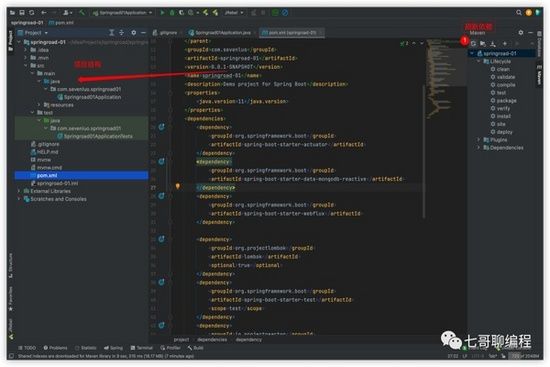Click the dependencies breadcrumb below editor
Screen dimensions: 550x367
coord(212,340)
